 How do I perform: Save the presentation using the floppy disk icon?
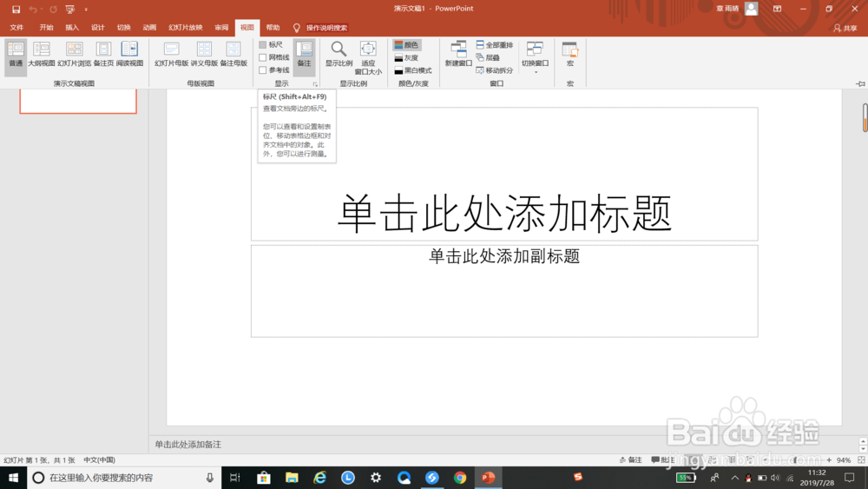tap(16, 10)
